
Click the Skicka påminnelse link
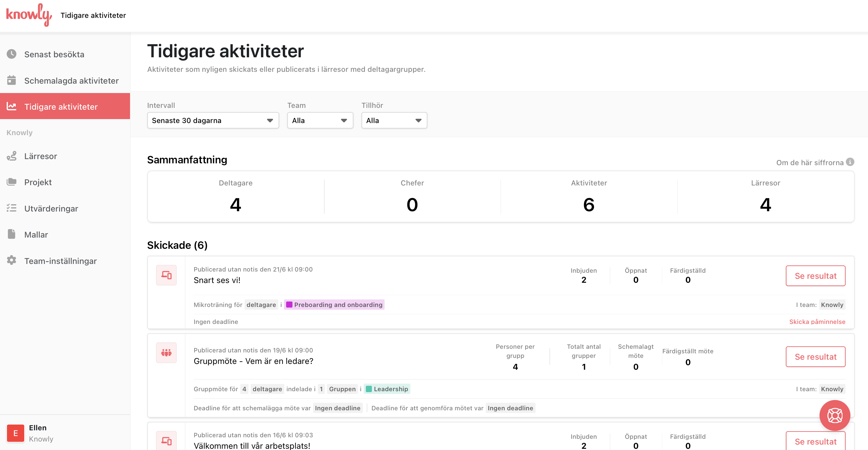(x=817, y=322)
